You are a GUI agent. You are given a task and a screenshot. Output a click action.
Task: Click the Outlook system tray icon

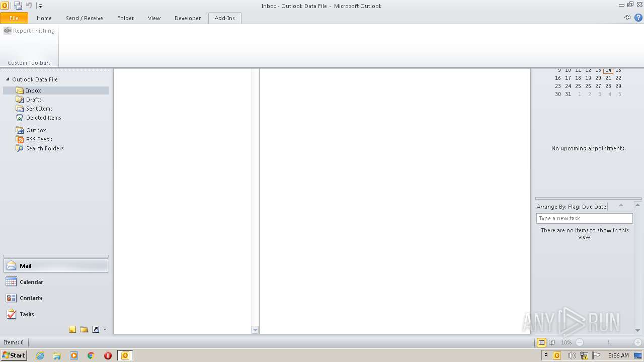point(557,355)
